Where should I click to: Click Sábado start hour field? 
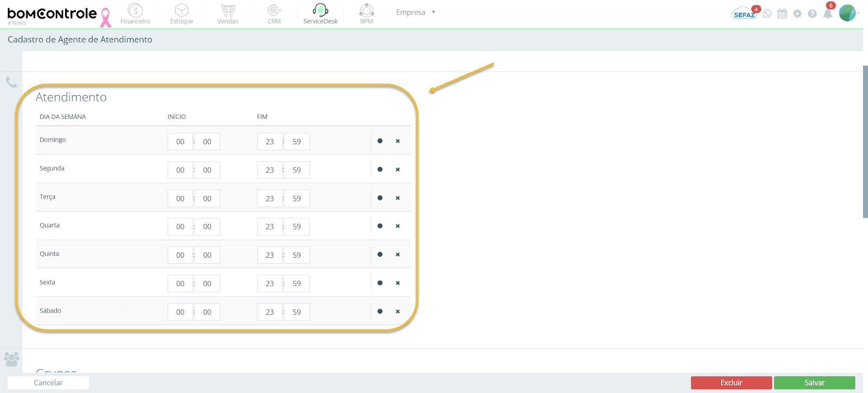point(180,312)
